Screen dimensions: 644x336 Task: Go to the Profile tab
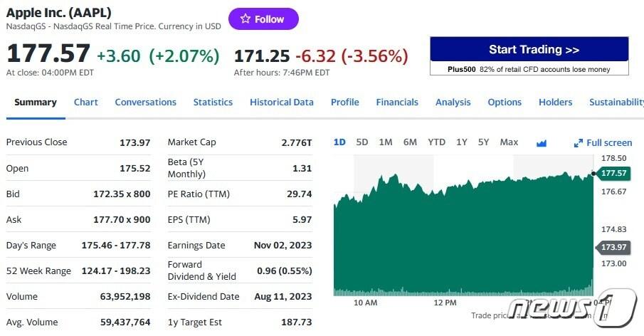pyautogui.click(x=344, y=103)
